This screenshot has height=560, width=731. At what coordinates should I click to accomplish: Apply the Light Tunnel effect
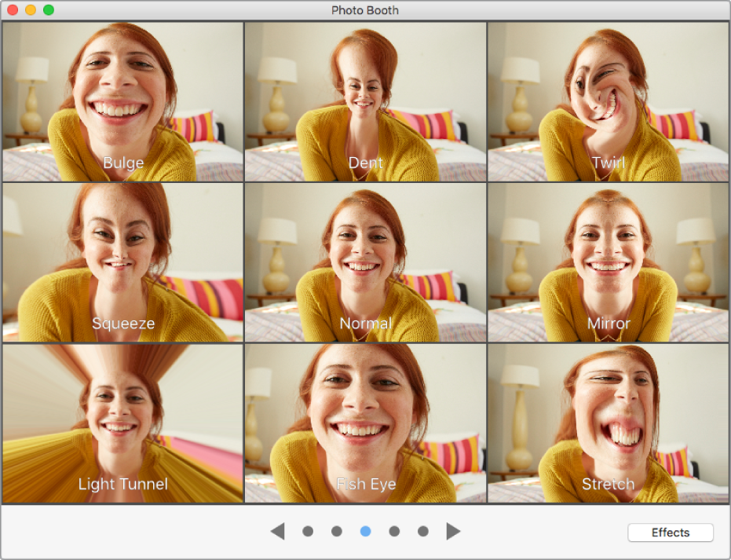pos(122,423)
